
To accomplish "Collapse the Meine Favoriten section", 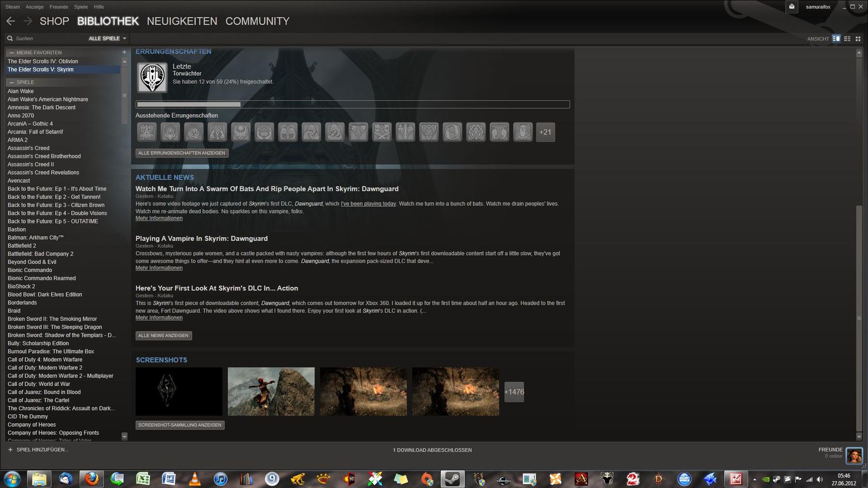I will [x=11, y=53].
